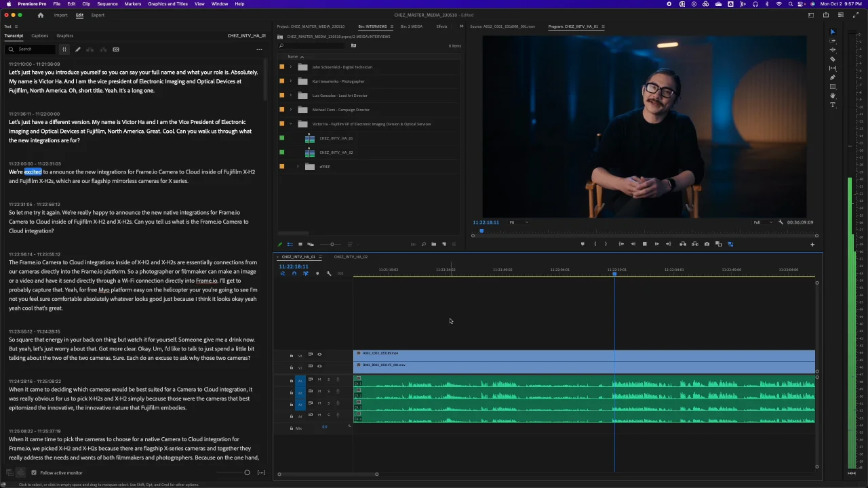Click the Go to In point button
Image resolution: width=868 pixels, height=488 pixels.
click(x=621, y=244)
